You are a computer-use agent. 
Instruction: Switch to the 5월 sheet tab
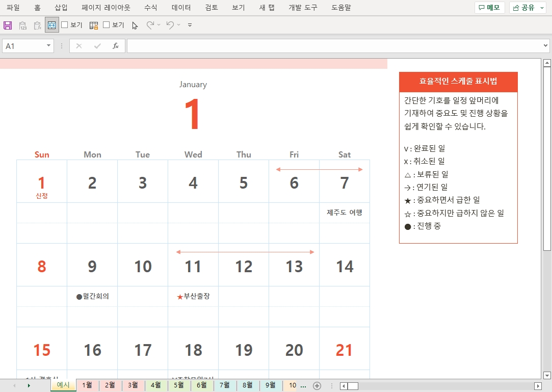178,385
